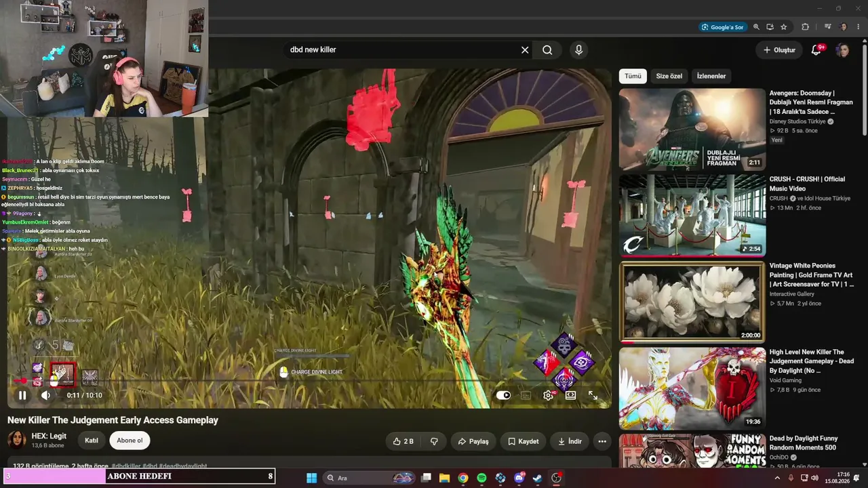Screen dimensions: 868x488
Task: Open Chrome profile avatar
Action: [844, 27]
